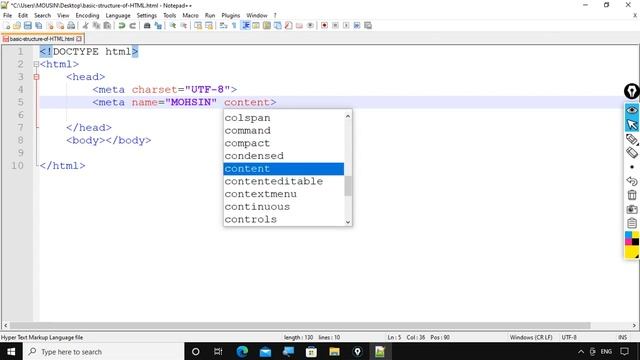Click the trash can in annotation sidebar

[632, 195]
